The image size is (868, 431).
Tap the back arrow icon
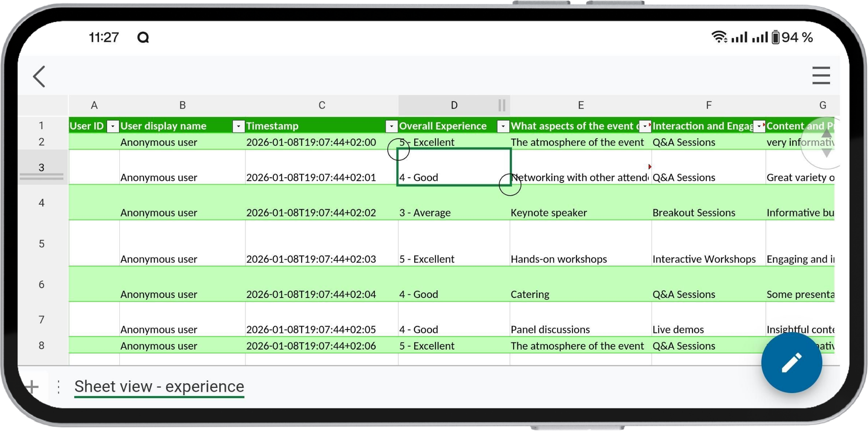click(39, 77)
